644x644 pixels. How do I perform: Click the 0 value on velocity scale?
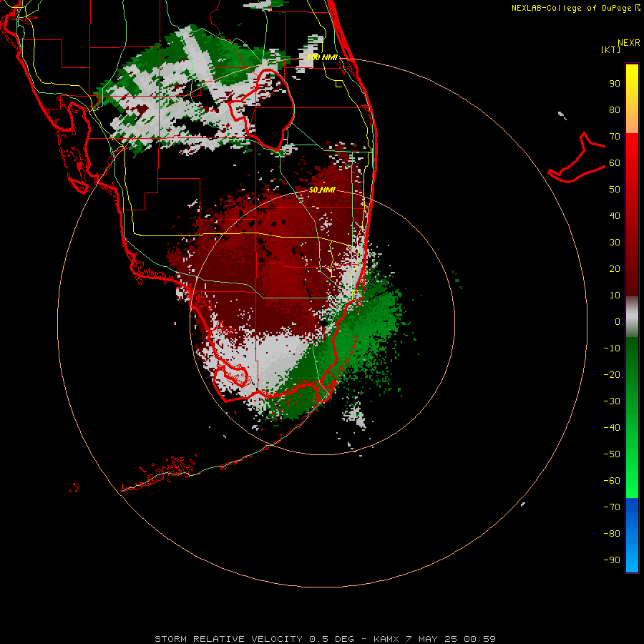click(618, 321)
